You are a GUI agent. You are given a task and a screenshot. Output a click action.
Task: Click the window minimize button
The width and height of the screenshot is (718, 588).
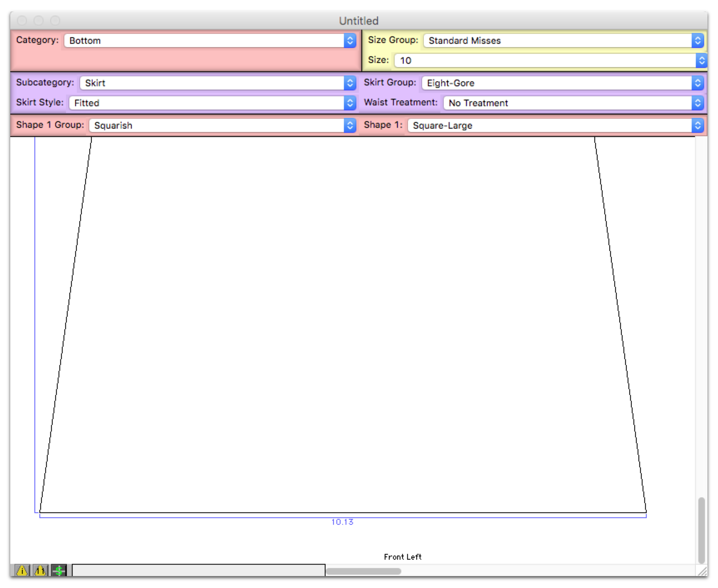point(39,21)
